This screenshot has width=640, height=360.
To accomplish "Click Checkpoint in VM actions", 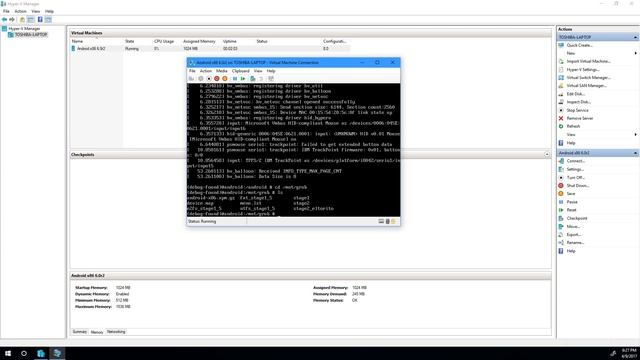I will tap(577, 218).
